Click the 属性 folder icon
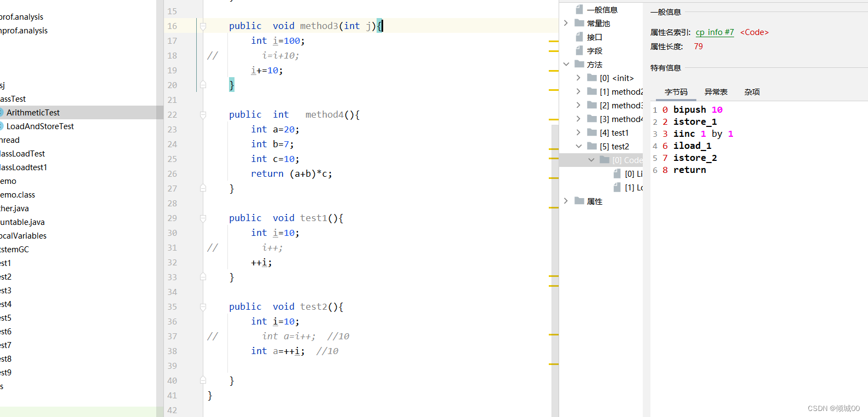Screen dimensions: 868x417 pyautogui.click(x=579, y=201)
